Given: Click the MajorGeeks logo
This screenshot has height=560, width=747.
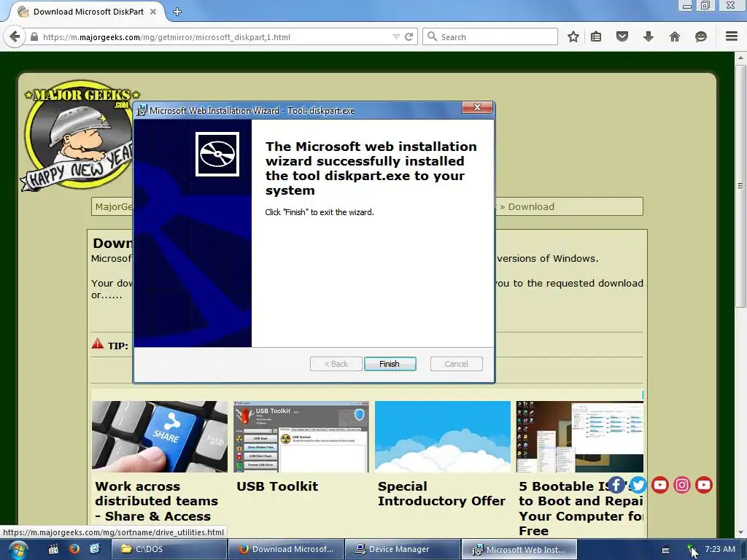Looking at the screenshot, I should click(x=79, y=136).
